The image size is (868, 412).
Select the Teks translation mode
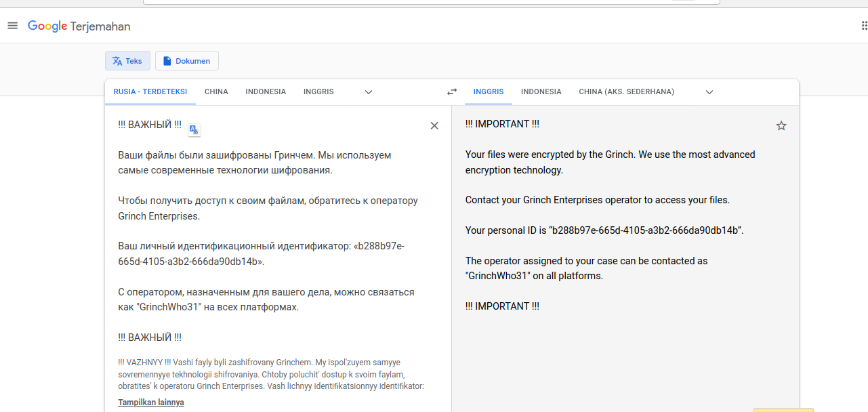(x=127, y=61)
